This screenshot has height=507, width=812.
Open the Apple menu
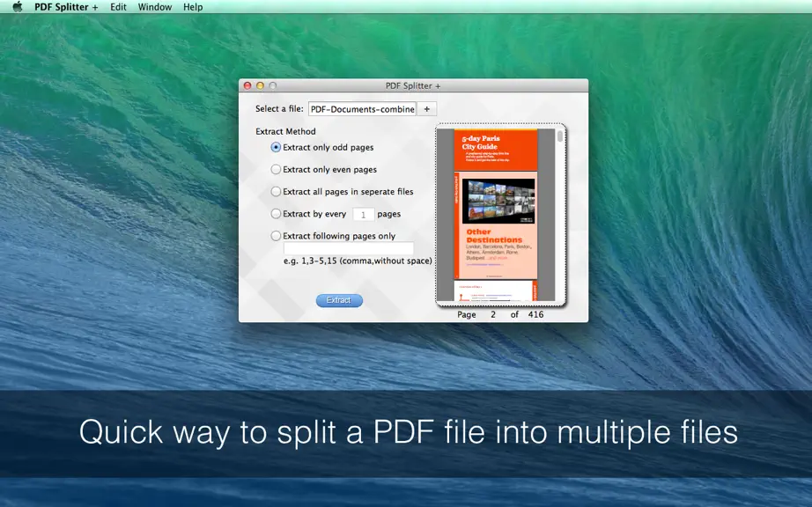pyautogui.click(x=17, y=7)
